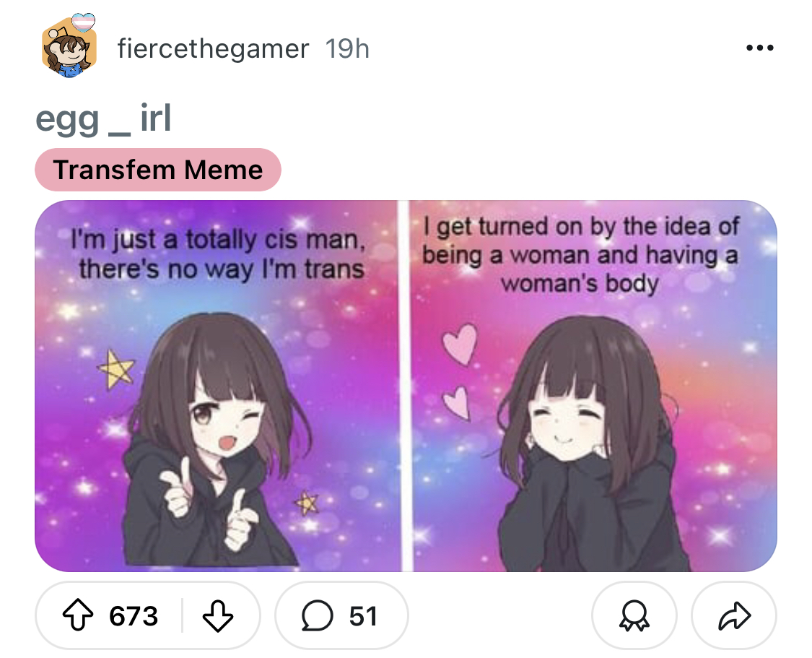Viewport: 812px width, 658px height.
Task: View fiercethegamer's avatar profile picture
Action: point(69,50)
